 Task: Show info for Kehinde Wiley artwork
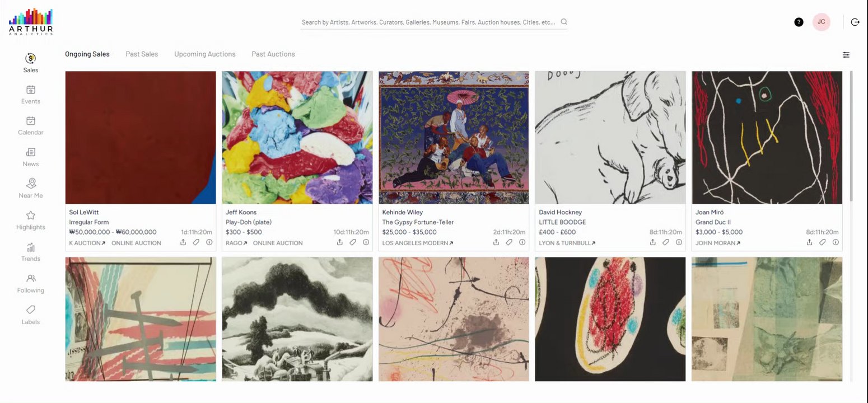[522, 242]
